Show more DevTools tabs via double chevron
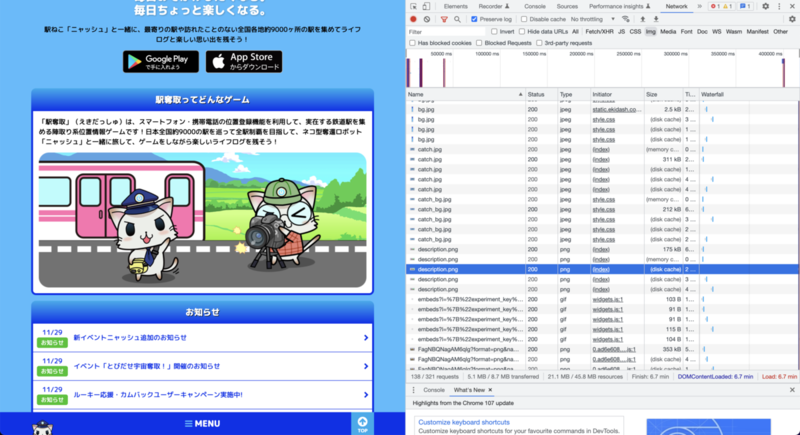The image size is (800, 435). [x=699, y=6]
